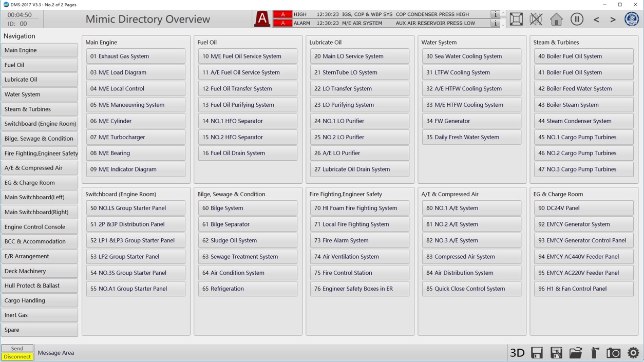Select Fuel Oil in the Navigation panel
Screen dimensions: 644x362
[40, 65]
